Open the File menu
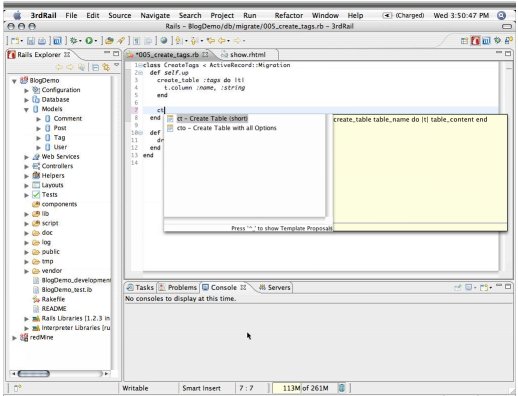Screen dimensions: 518x396 click(x=71, y=15)
